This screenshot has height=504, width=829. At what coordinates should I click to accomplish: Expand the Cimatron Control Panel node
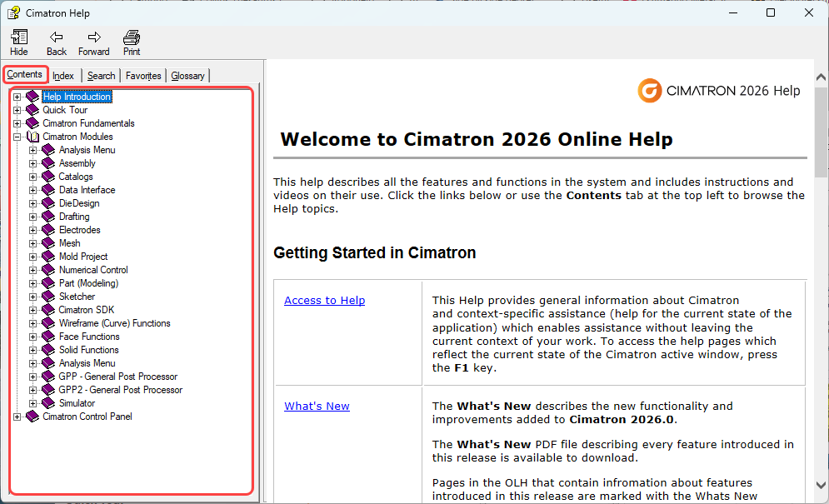pos(17,417)
